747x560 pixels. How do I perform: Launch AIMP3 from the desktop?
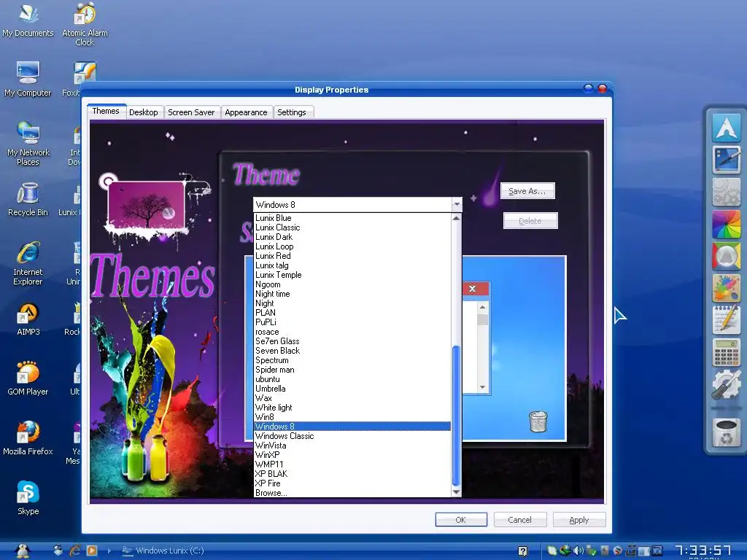(28, 319)
